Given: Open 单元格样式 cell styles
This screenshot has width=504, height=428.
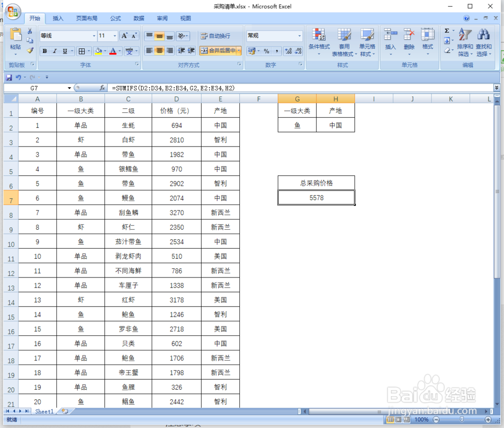Looking at the screenshot, I should click(x=367, y=42).
